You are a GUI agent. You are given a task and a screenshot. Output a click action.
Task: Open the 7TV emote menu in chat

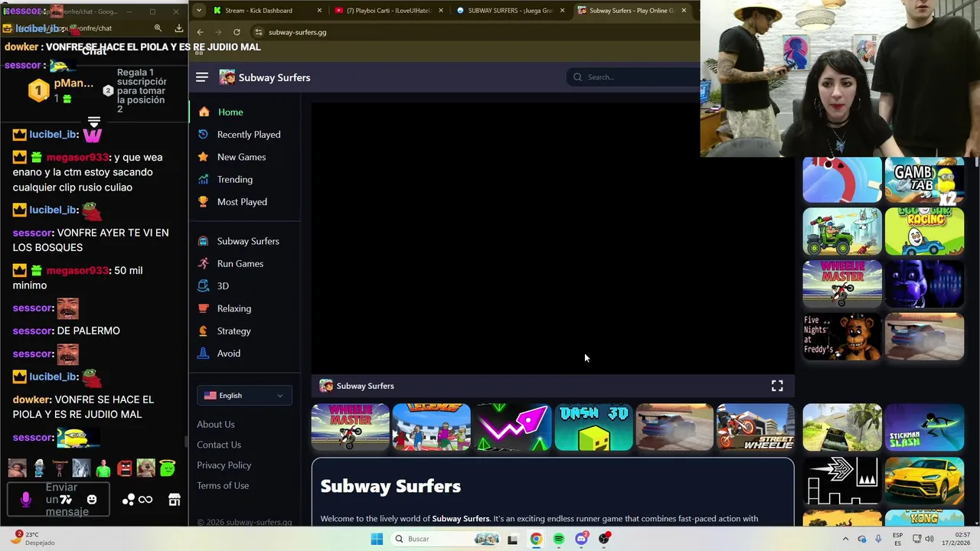click(66, 500)
